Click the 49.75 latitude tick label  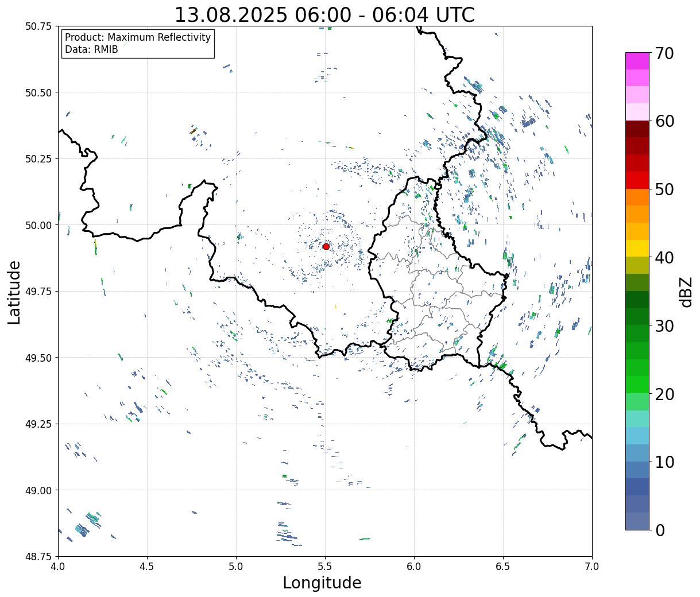coord(38,292)
